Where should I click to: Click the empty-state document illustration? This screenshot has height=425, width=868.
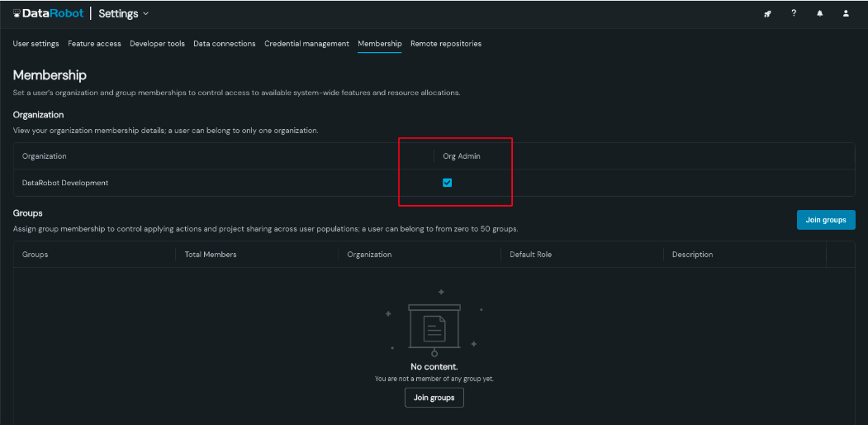434,328
